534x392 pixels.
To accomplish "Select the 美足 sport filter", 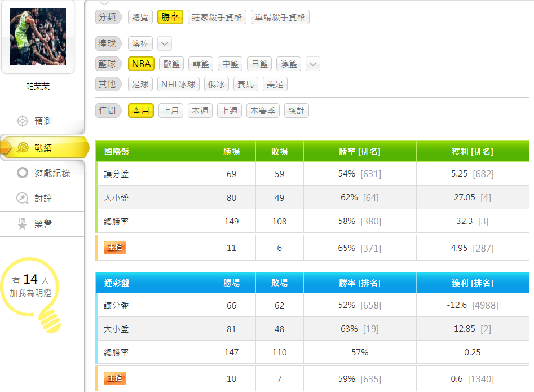I will pos(275,84).
